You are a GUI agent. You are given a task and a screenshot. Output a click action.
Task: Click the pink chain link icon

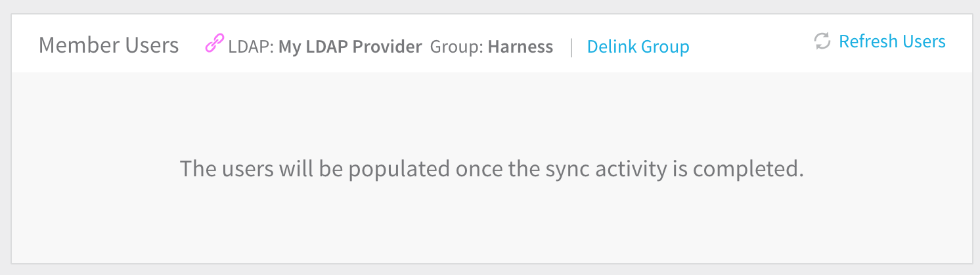214,45
